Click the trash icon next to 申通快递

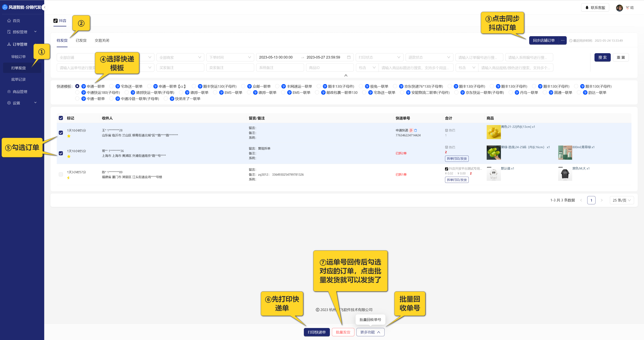click(416, 130)
